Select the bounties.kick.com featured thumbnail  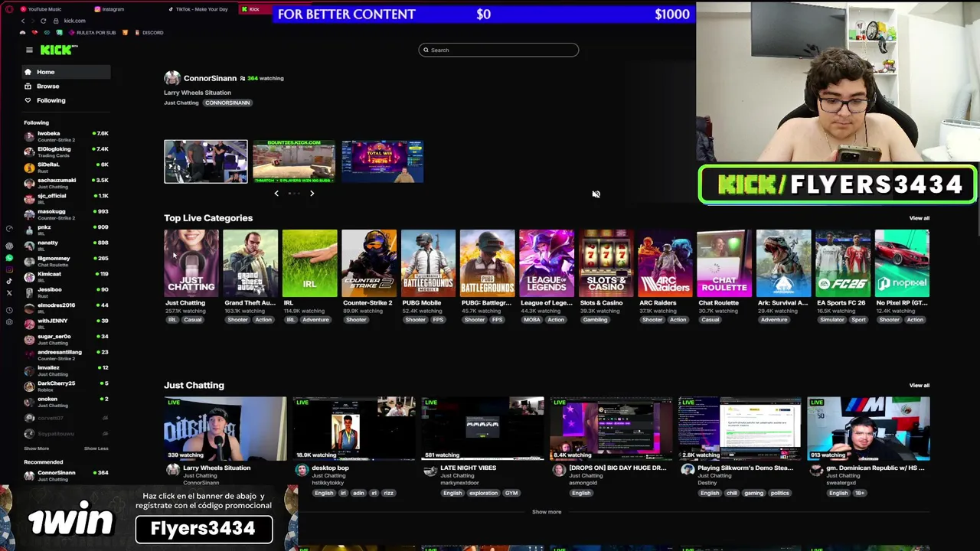click(294, 161)
